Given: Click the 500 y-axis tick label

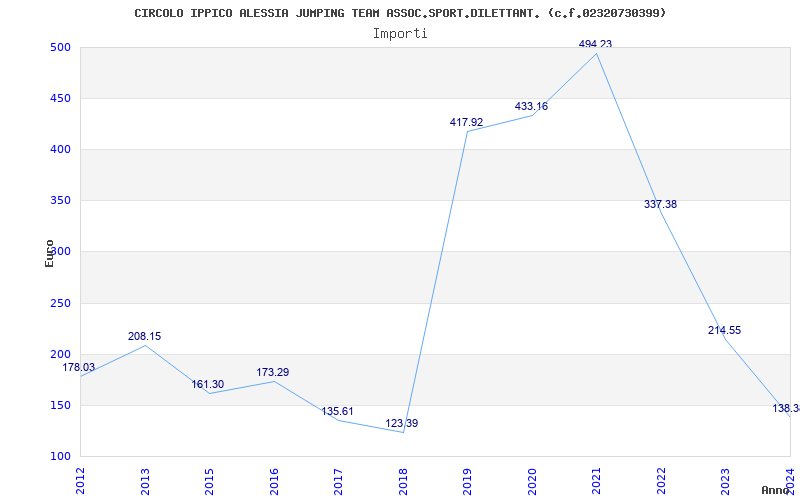Looking at the screenshot, I should [60, 47].
